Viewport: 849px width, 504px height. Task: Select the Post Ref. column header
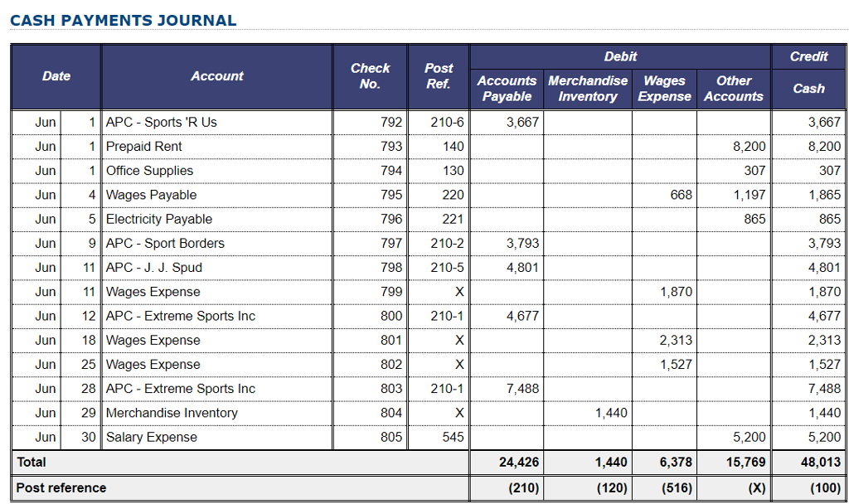[439, 76]
